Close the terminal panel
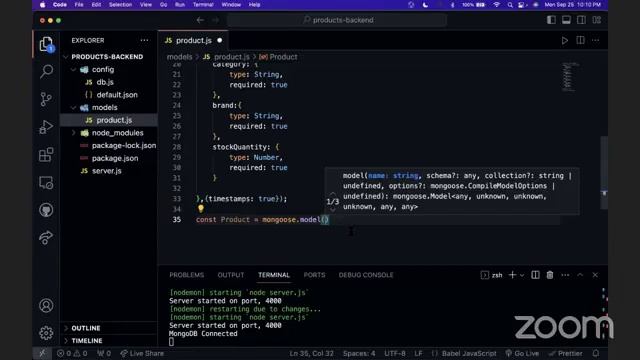This screenshot has width=640, height=360. pos(595,275)
